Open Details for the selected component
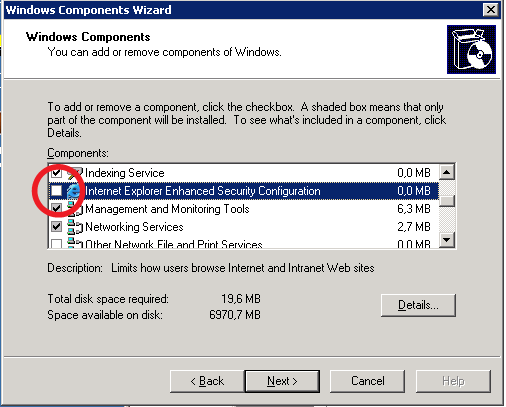 pyautogui.click(x=418, y=305)
